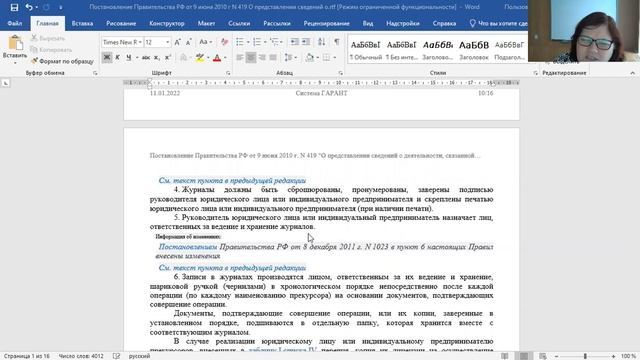Expand the Paste (Вставить) options arrow
The width and height of the screenshot is (640, 360).
pyautogui.click(x=15, y=63)
